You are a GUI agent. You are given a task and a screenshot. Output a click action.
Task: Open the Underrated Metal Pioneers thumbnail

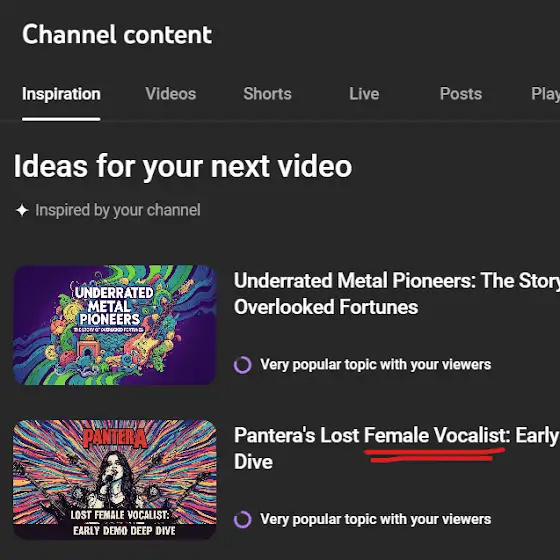pos(115,325)
